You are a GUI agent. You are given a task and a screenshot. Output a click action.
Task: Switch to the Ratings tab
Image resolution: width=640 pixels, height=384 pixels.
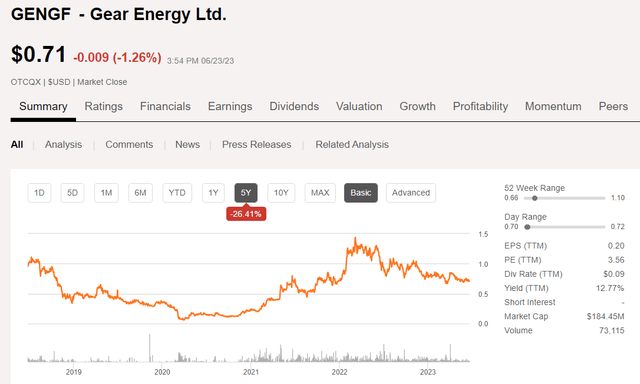[103, 107]
